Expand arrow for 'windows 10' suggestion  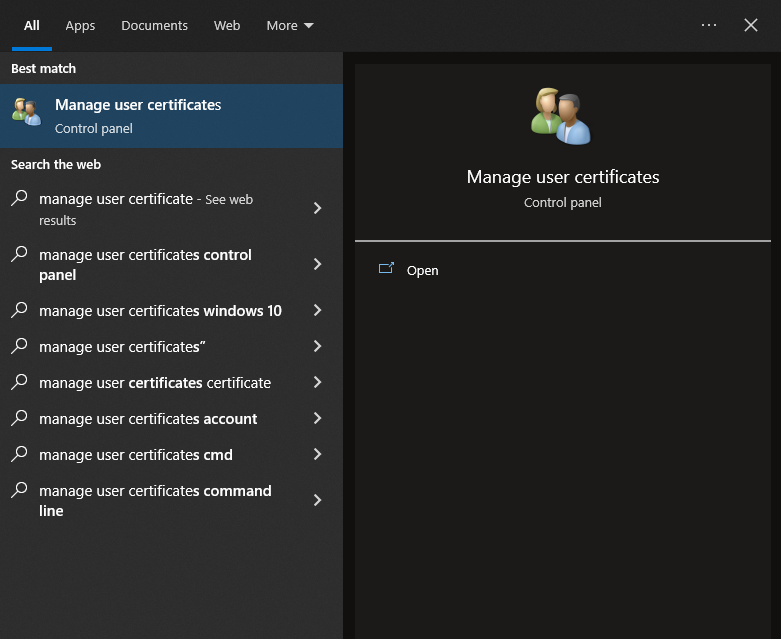pyautogui.click(x=317, y=310)
